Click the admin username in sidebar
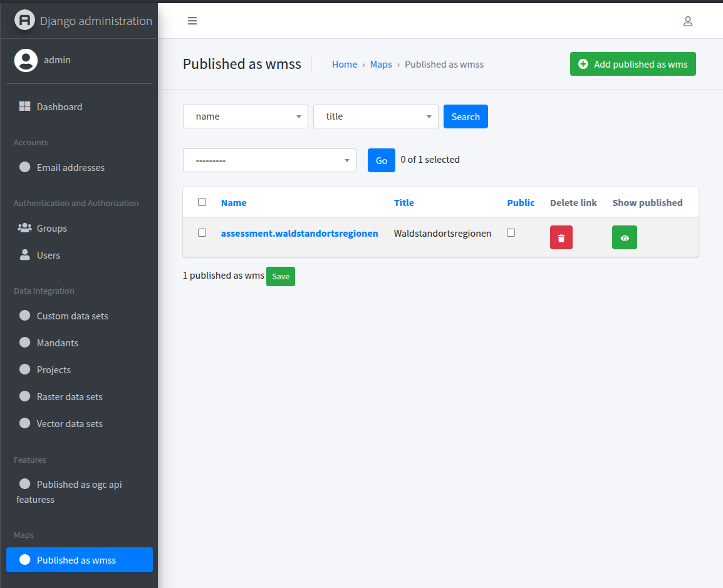 57,60
